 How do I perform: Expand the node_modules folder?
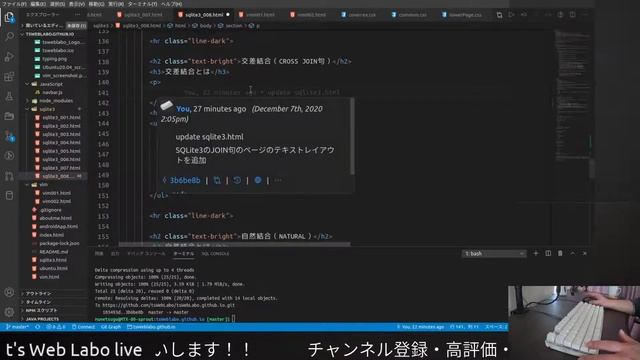[56, 101]
